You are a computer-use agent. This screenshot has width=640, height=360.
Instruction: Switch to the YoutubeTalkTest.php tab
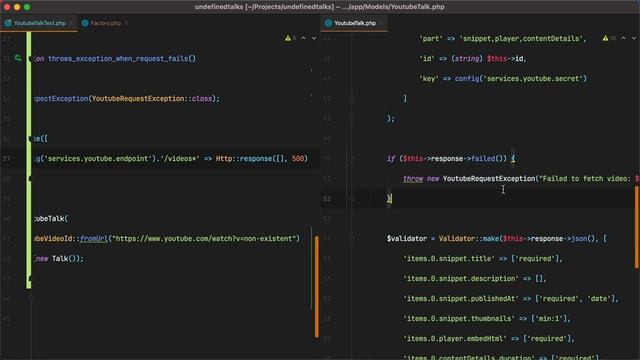pos(39,23)
